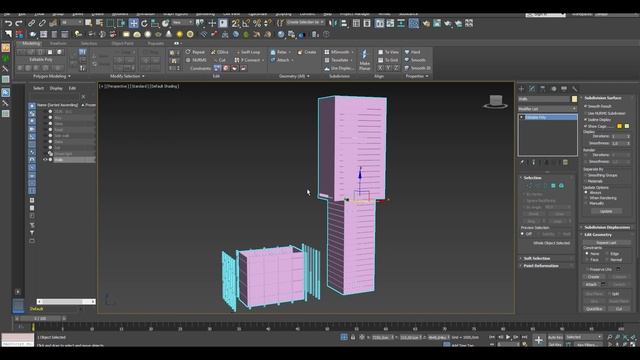Click the Swift Loop ribbon button
The height and width of the screenshot is (360, 640).
[x=247, y=52]
